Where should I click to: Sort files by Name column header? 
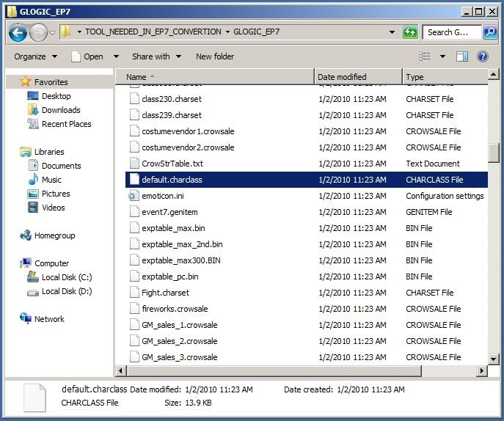tap(136, 77)
